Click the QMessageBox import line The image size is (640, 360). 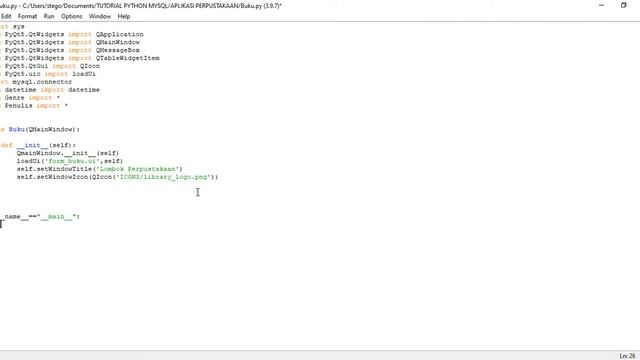point(70,50)
